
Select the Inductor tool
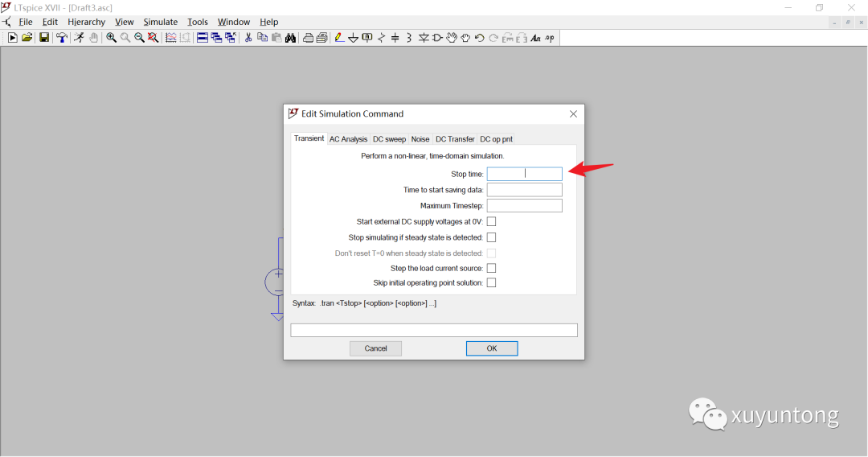pos(410,38)
